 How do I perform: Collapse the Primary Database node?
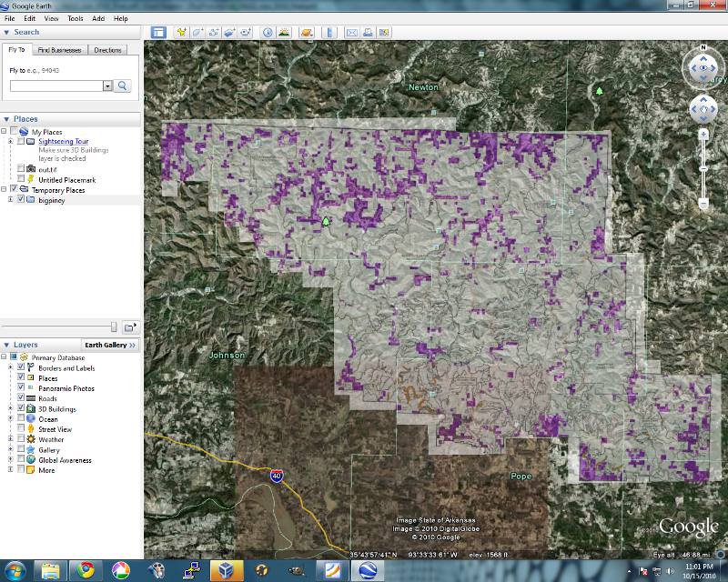coord(4,356)
